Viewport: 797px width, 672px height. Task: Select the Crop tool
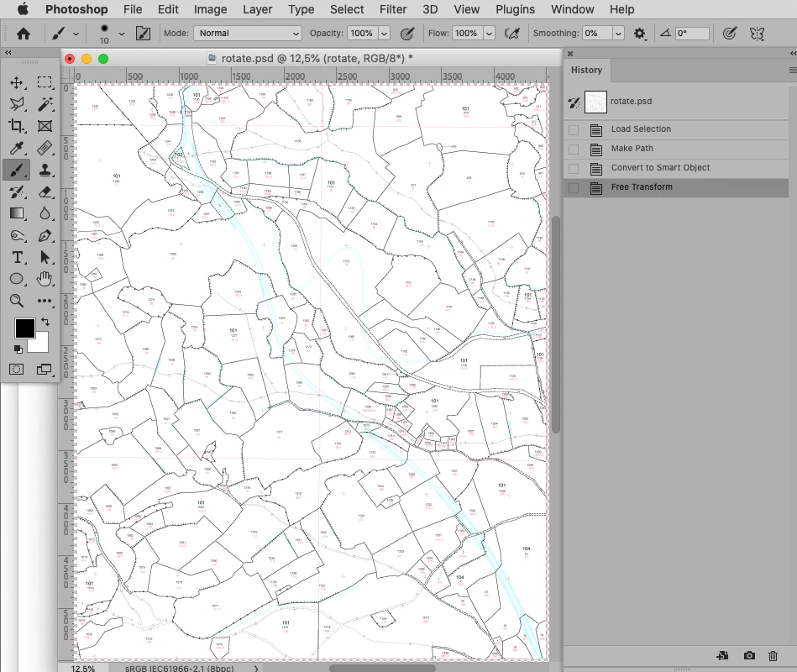[x=16, y=126]
